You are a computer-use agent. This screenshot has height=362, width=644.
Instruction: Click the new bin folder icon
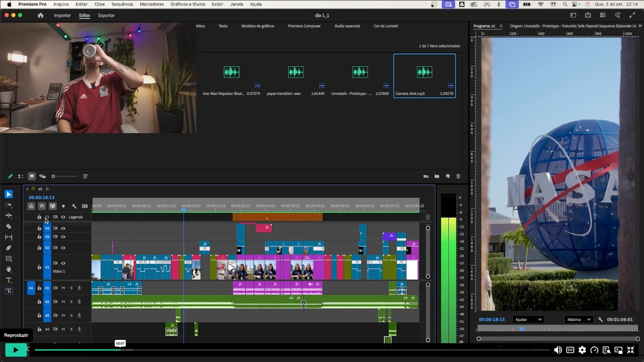click(x=437, y=176)
